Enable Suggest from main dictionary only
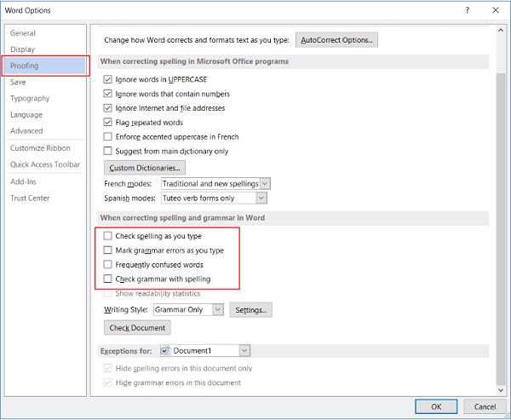The width and height of the screenshot is (511, 420). [x=107, y=151]
